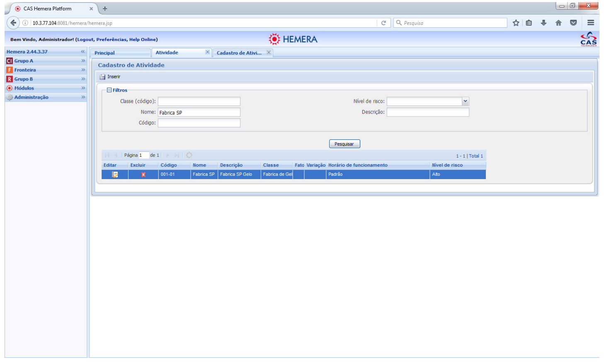Click the Nome filter input field
Image resolution: width=609 pixels, height=364 pixels.
[x=199, y=112]
